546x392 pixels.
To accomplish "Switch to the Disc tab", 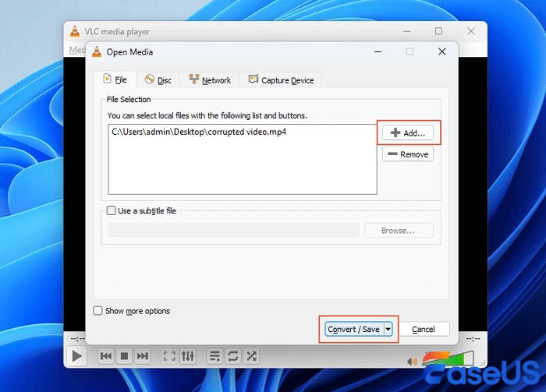I will coord(158,80).
